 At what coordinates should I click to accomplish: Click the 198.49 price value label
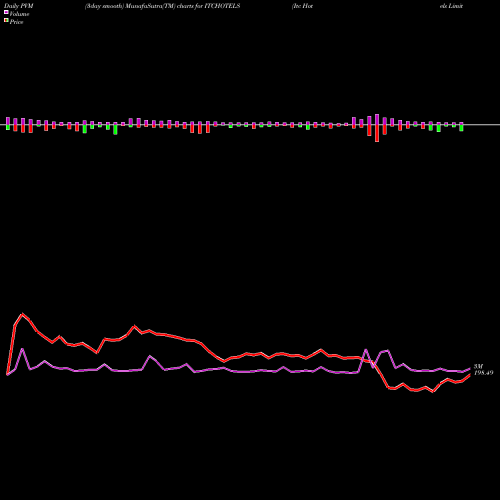483,373
